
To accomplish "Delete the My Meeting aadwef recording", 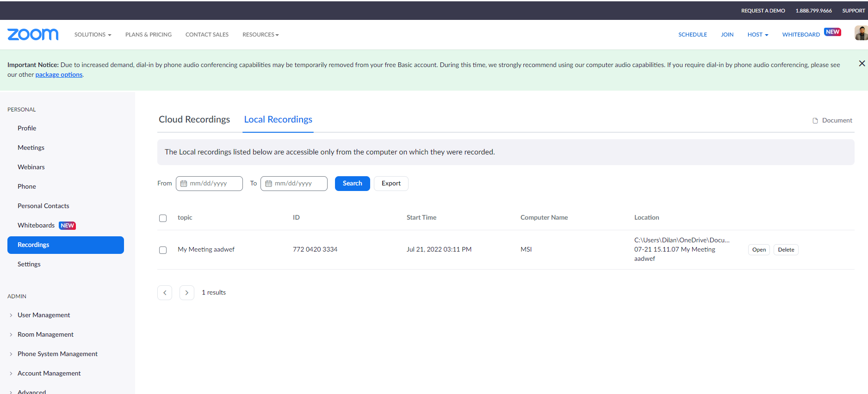I will click(786, 250).
